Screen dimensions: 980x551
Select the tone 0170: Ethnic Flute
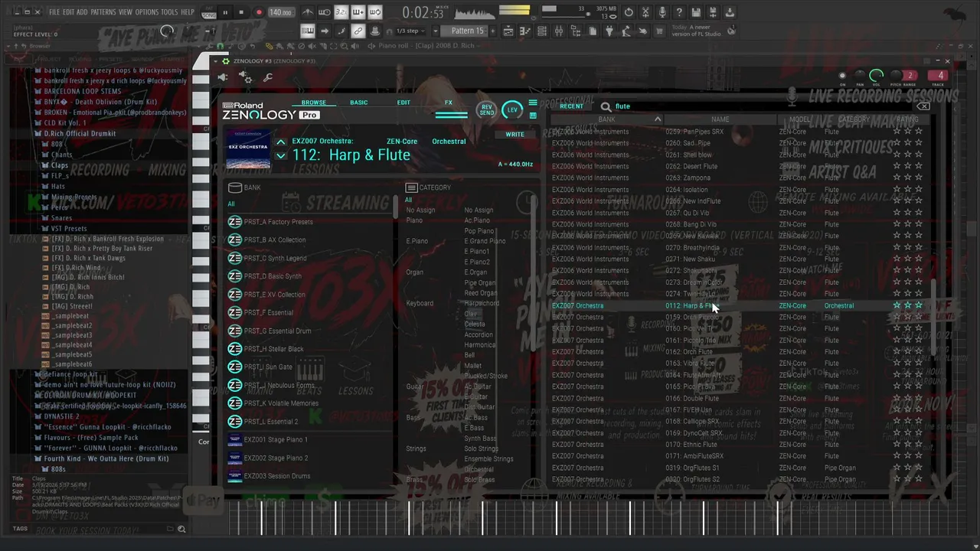point(691,445)
